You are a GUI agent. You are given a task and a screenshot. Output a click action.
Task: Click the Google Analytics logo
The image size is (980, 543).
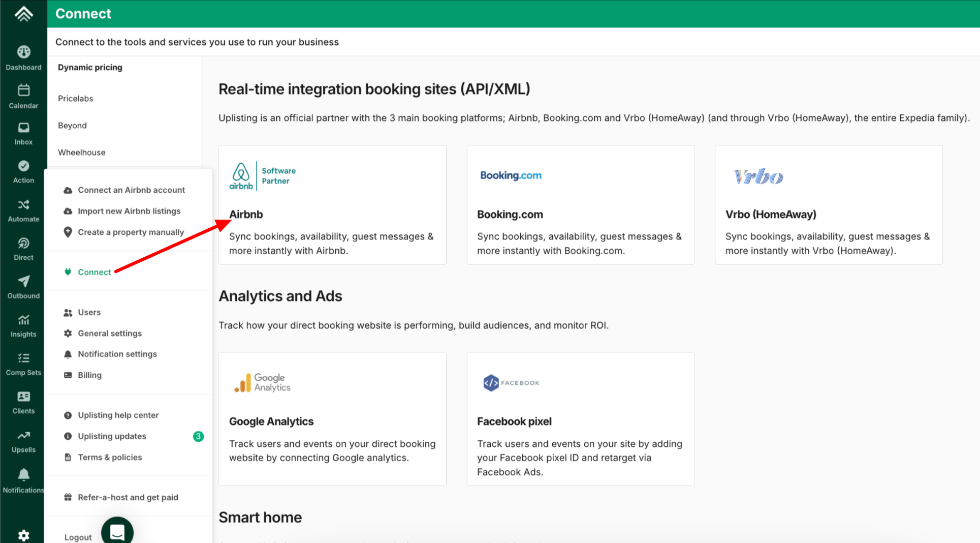click(x=262, y=383)
